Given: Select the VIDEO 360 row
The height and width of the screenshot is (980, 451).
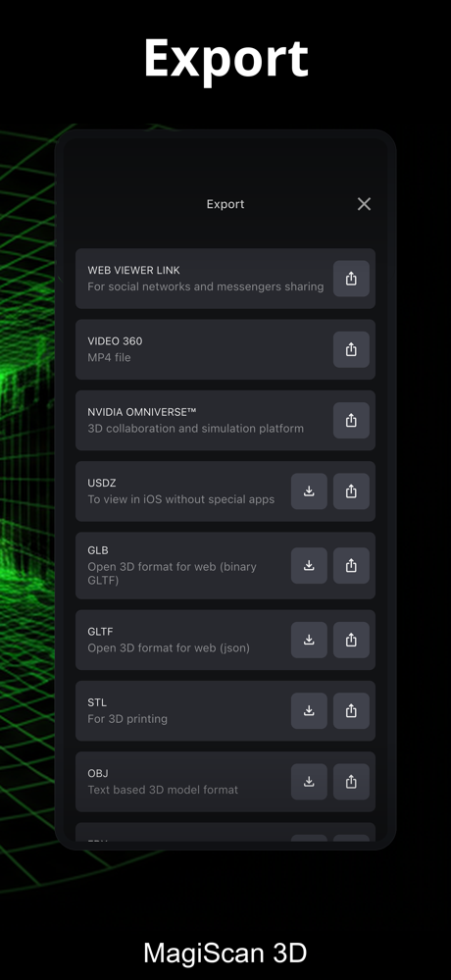Looking at the screenshot, I should [225, 349].
